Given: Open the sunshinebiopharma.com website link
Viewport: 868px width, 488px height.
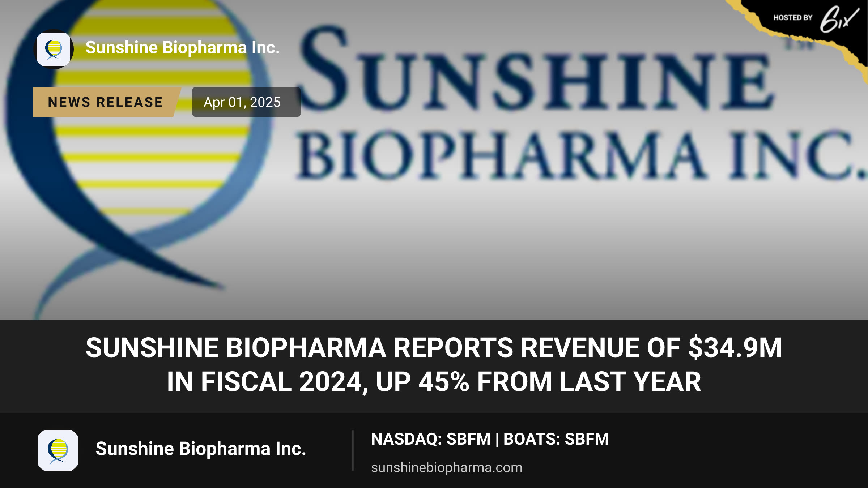Looking at the screenshot, I should coord(447,467).
